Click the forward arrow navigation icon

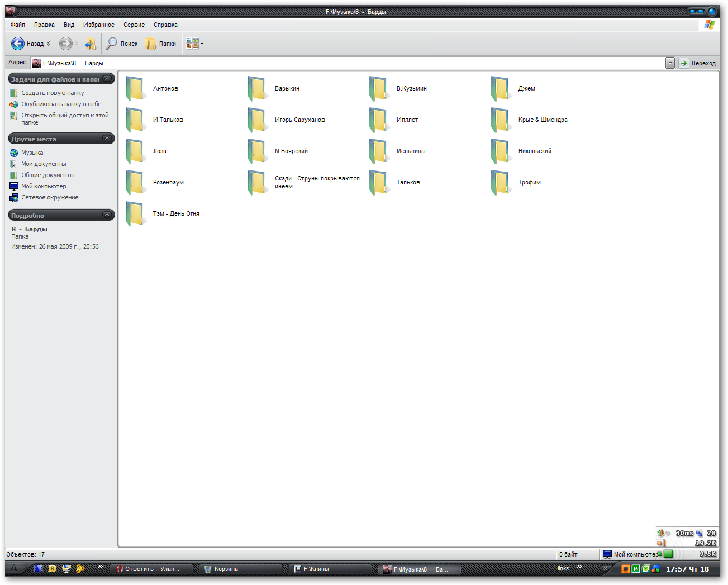pyautogui.click(x=65, y=44)
